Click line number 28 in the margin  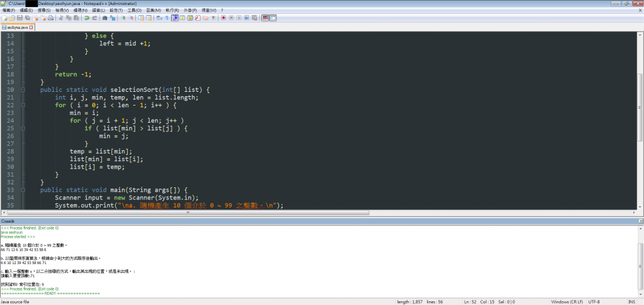tap(10, 151)
